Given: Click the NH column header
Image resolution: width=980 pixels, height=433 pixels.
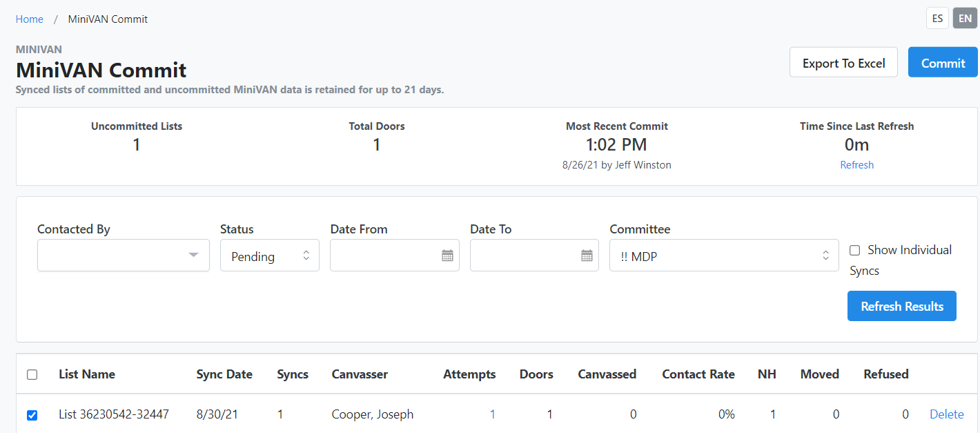Looking at the screenshot, I should click(x=767, y=374).
